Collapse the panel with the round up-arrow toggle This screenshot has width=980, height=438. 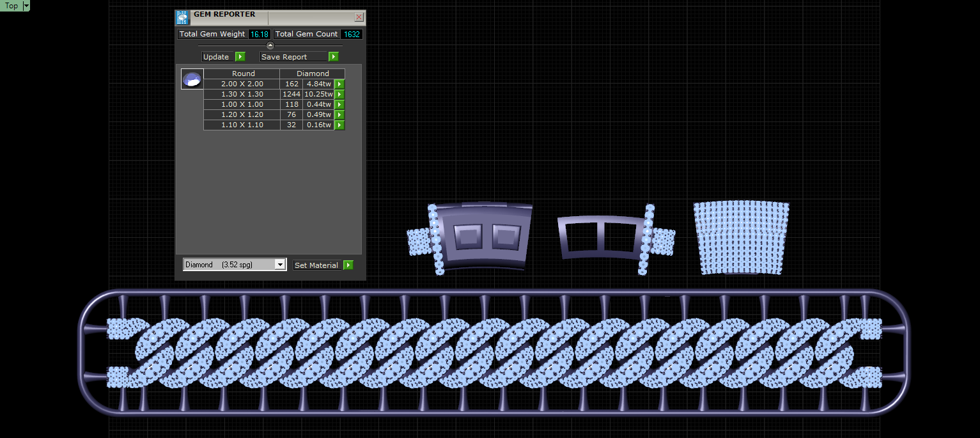[270, 45]
